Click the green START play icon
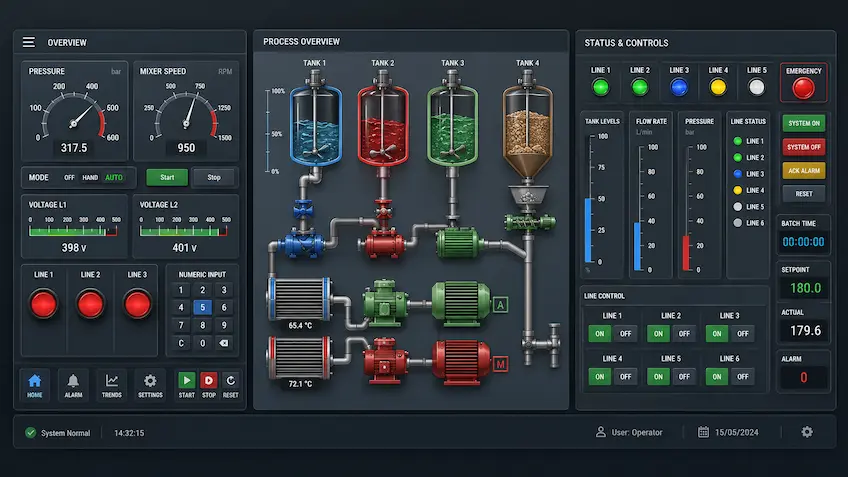Viewport: 848px width, 477px height. tap(187, 380)
